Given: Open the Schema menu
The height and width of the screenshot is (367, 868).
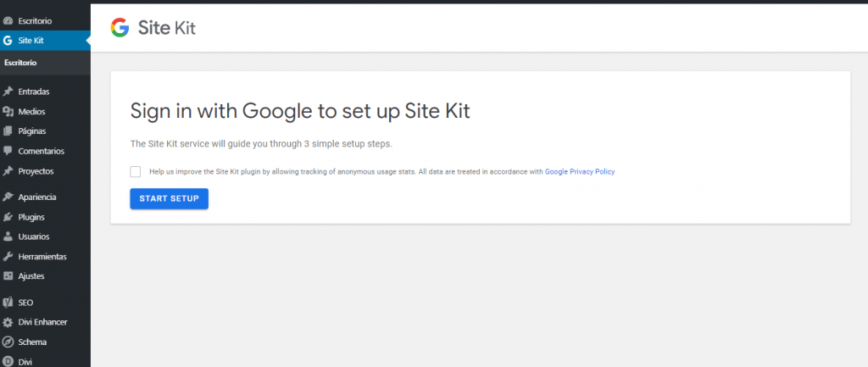Looking at the screenshot, I should coord(46,342).
